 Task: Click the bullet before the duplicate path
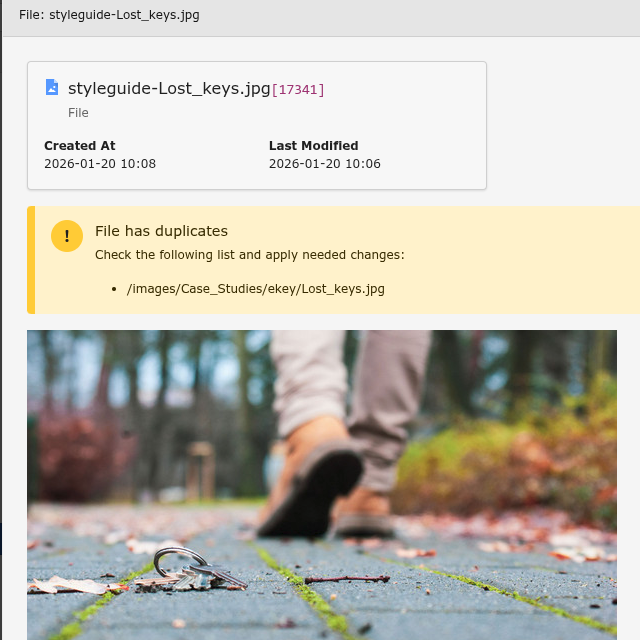pos(118,290)
